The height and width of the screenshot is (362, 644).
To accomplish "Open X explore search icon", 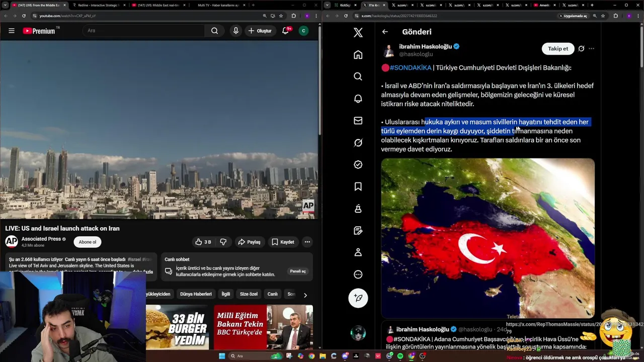I will [x=358, y=76].
